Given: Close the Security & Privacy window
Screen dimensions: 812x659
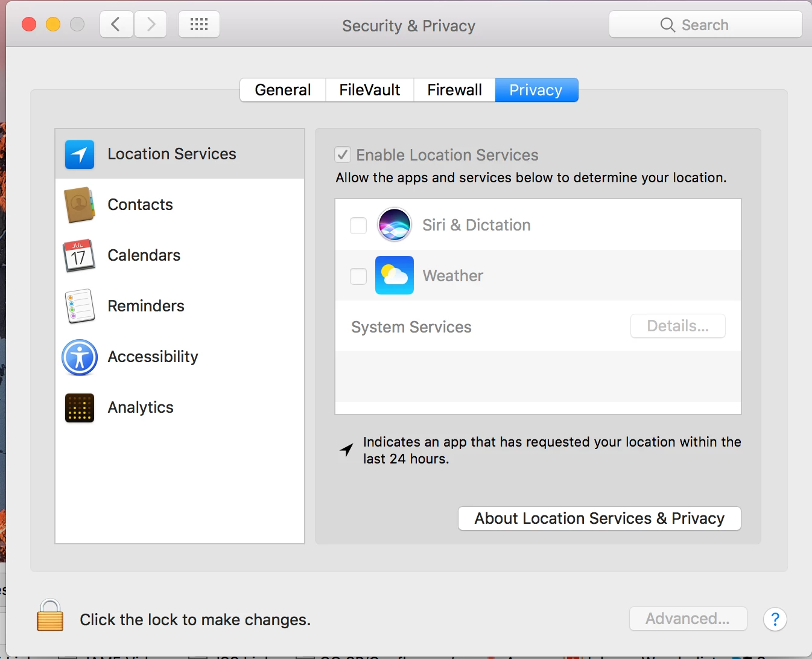Looking at the screenshot, I should coord(29,24).
